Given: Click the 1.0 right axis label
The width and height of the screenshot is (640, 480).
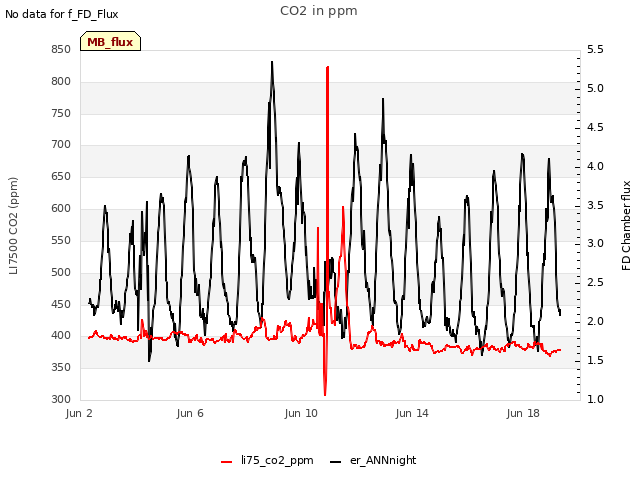Looking at the screenshot, I should [x=595, y=399].
